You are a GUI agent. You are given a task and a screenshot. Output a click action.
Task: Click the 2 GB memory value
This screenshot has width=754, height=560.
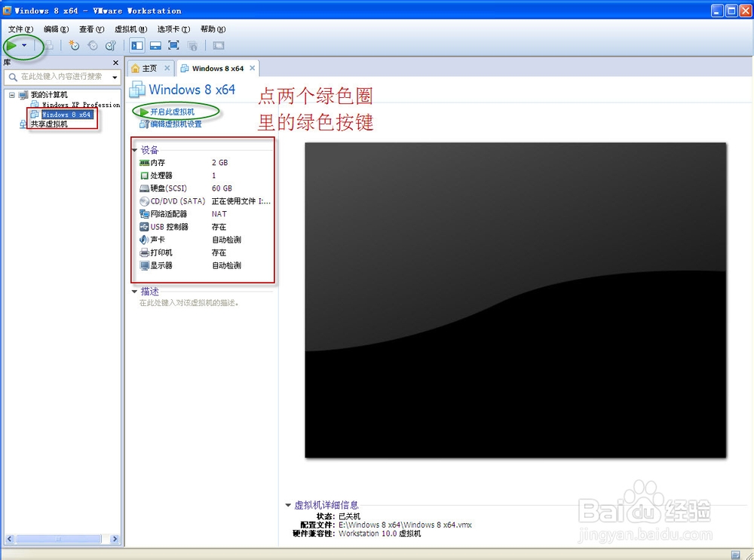pyautogui.click(x=219, y=163)
